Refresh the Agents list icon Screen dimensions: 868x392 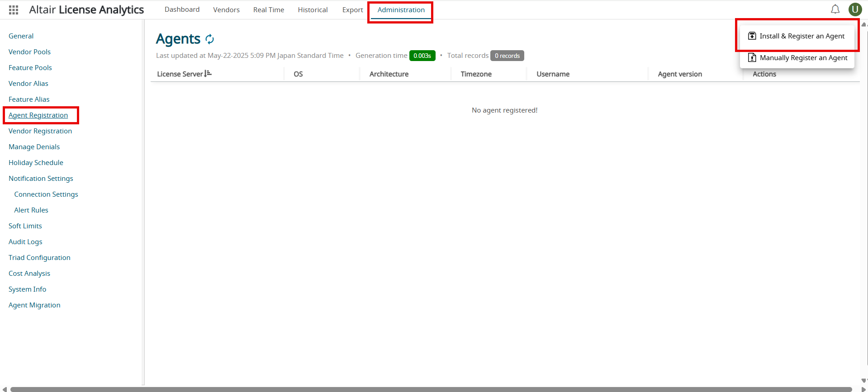[x=209, y=39]
